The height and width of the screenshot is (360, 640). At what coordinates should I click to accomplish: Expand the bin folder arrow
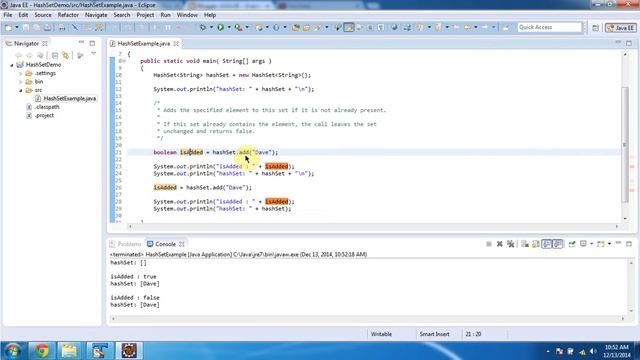[20, 82]
